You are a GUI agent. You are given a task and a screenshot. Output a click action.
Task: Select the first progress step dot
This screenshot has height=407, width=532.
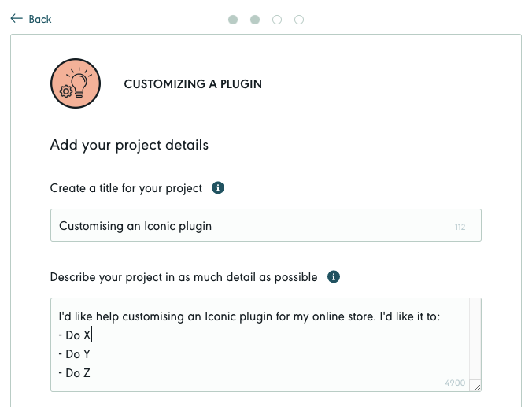[233, 20]
